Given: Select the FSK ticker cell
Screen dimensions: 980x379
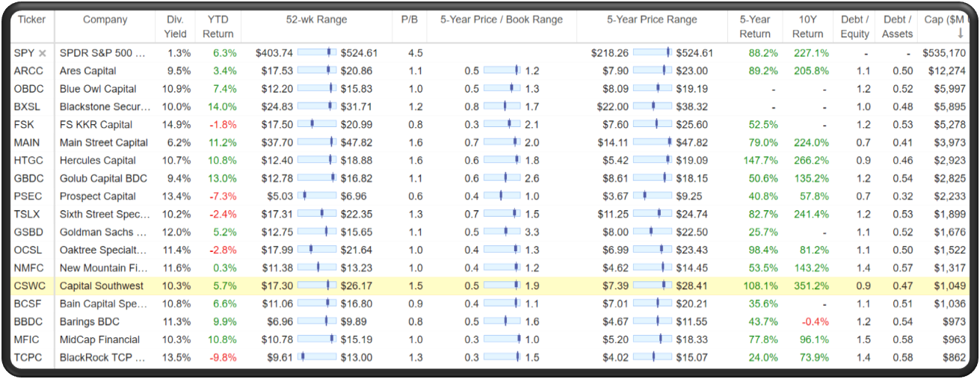Looking at the screenshot, I should [x=25, y=125].
